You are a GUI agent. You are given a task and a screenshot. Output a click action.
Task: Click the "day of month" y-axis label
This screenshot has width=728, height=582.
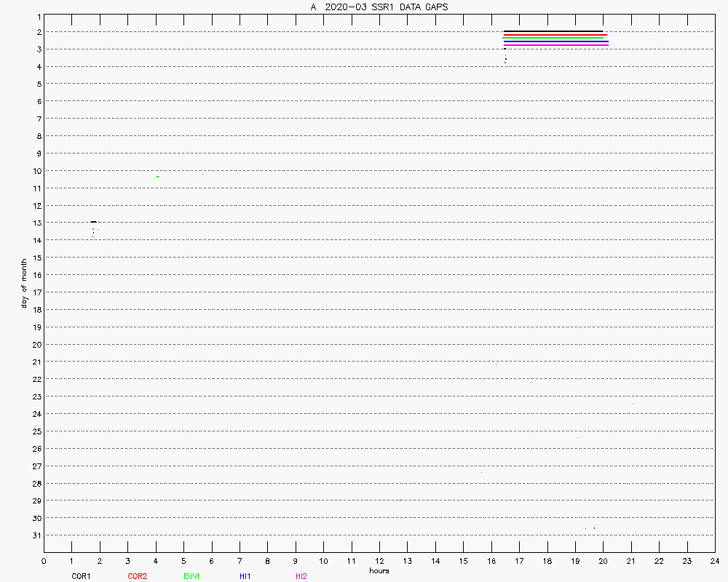click(24, 283)
